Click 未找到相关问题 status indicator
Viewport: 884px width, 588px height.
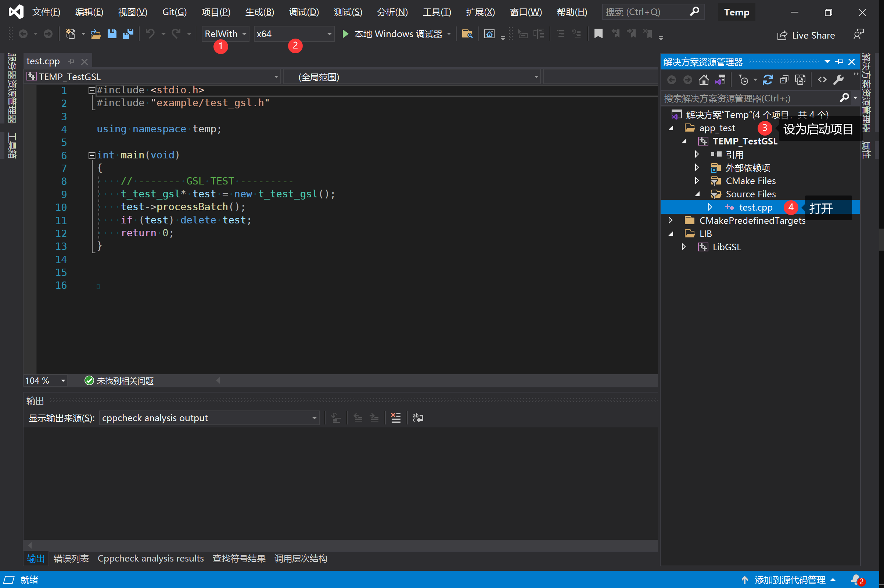coord(119,381)
